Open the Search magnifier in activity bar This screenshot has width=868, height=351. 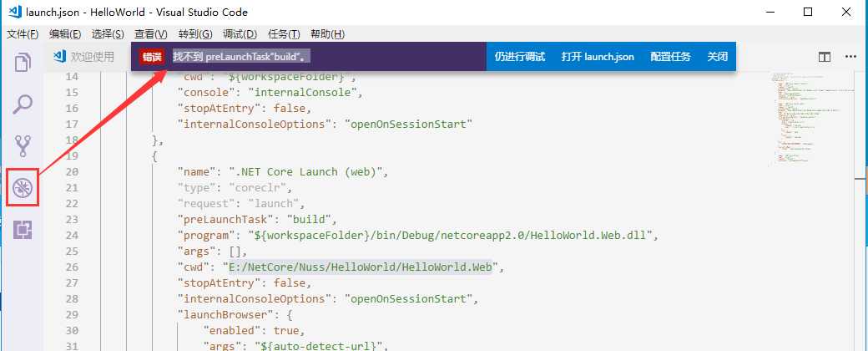click(23, 104)
